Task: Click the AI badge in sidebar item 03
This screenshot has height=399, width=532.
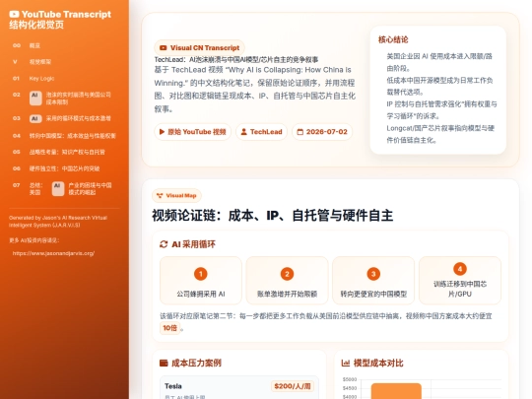Action: (x=35, y=118)
